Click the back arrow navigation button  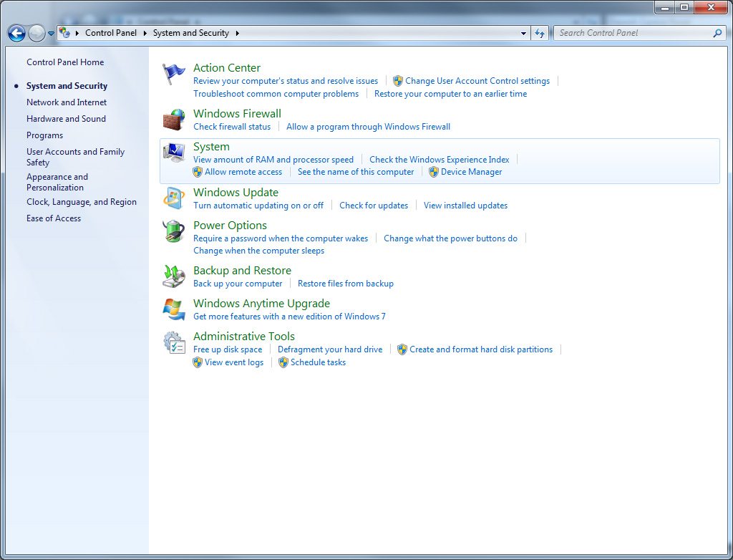coord(17,33)
